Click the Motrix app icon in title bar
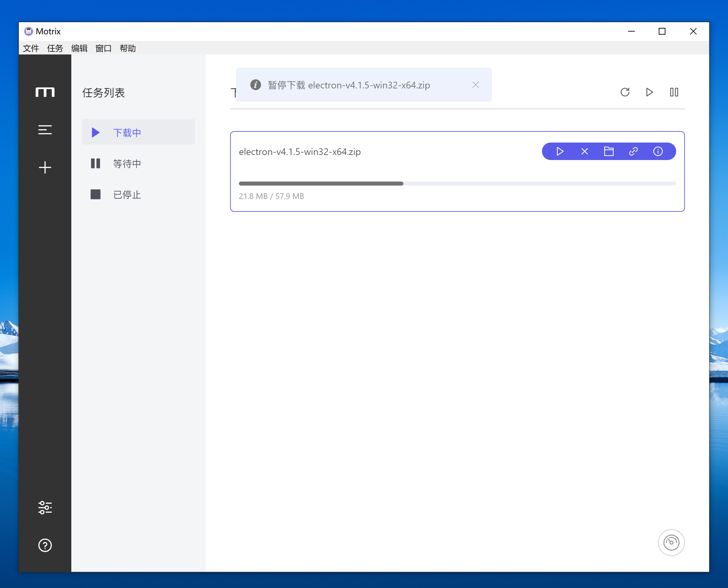The width and height of the screenshot is (728, 588). [29, 31]
